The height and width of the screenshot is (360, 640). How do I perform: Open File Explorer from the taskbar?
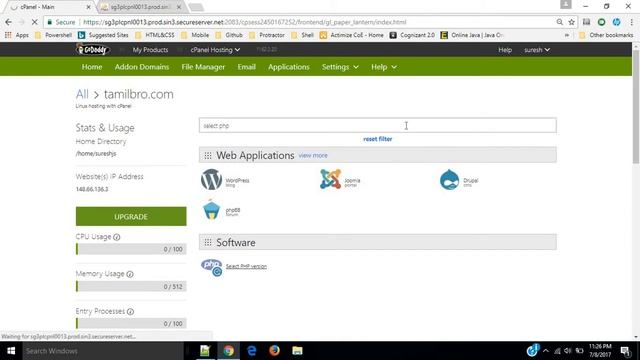[297, 351]
